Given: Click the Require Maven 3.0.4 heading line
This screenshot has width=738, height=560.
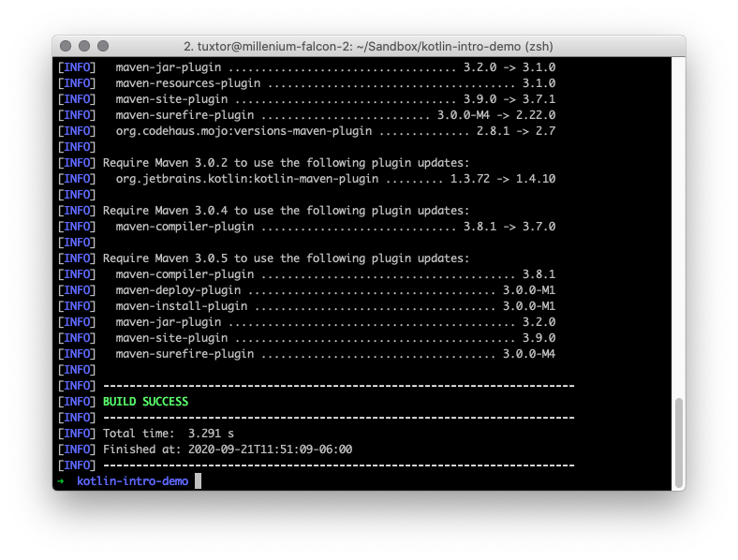Looking at the screenshot, I should [x=286, y=211].
